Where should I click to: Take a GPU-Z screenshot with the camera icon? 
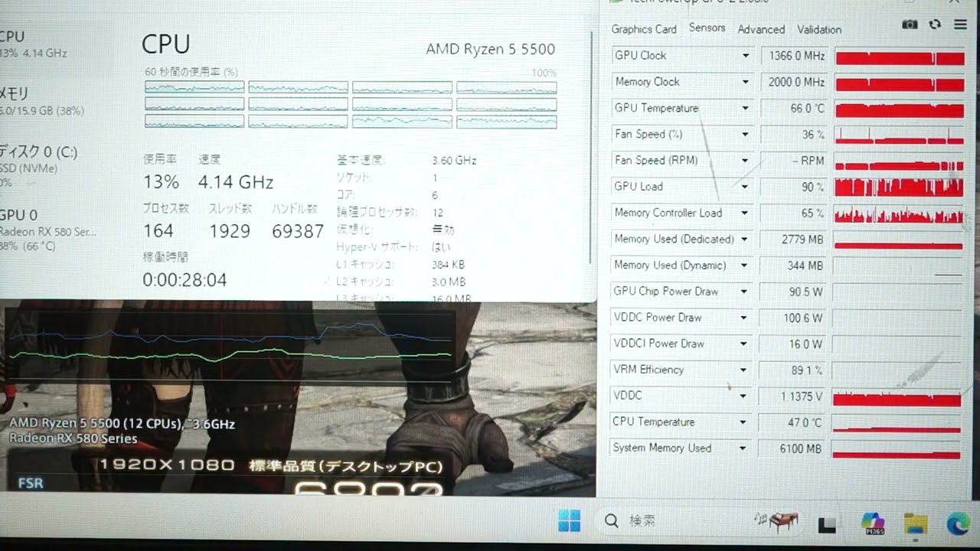(x=910, y=24)
